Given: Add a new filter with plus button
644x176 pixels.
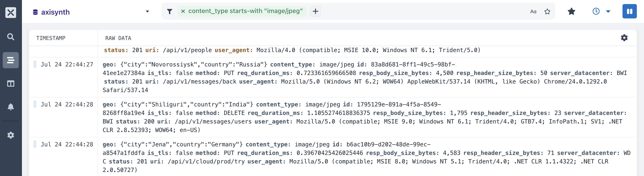Looking at the screenshot, I should tap(316, 11).
